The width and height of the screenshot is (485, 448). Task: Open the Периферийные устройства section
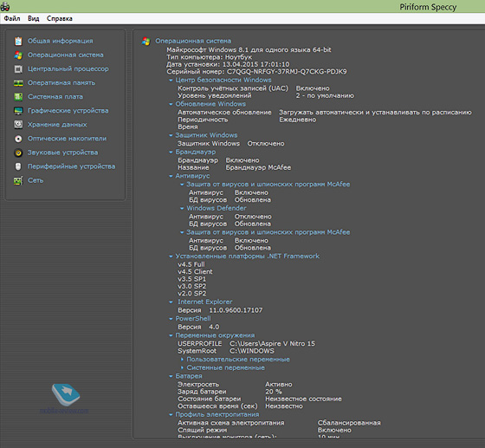click(71, 166)
